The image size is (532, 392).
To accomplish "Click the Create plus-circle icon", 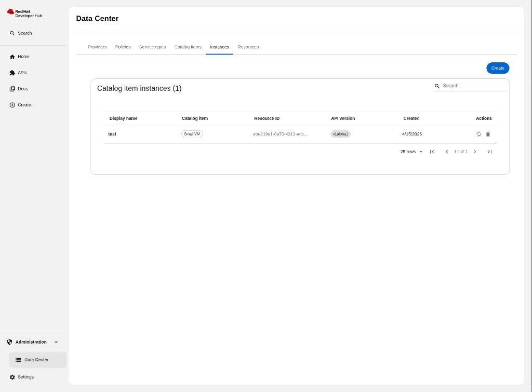I will point(12,105).
